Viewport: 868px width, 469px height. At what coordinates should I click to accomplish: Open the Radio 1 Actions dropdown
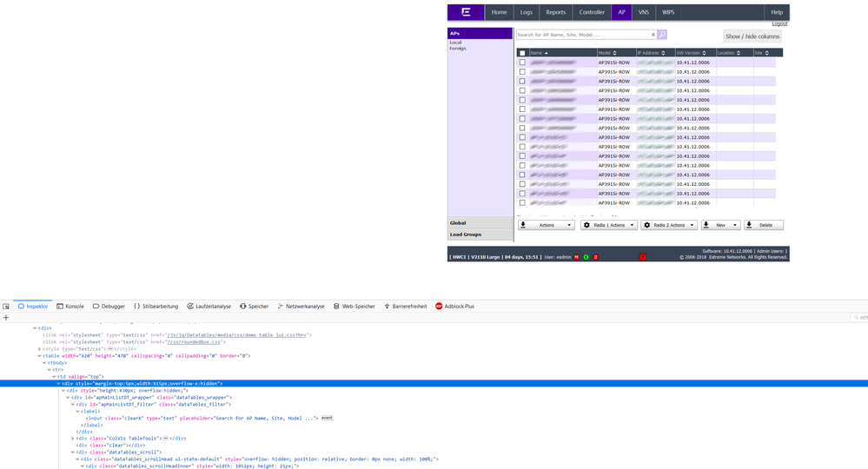pyautogui.click(x=608, y=225)
